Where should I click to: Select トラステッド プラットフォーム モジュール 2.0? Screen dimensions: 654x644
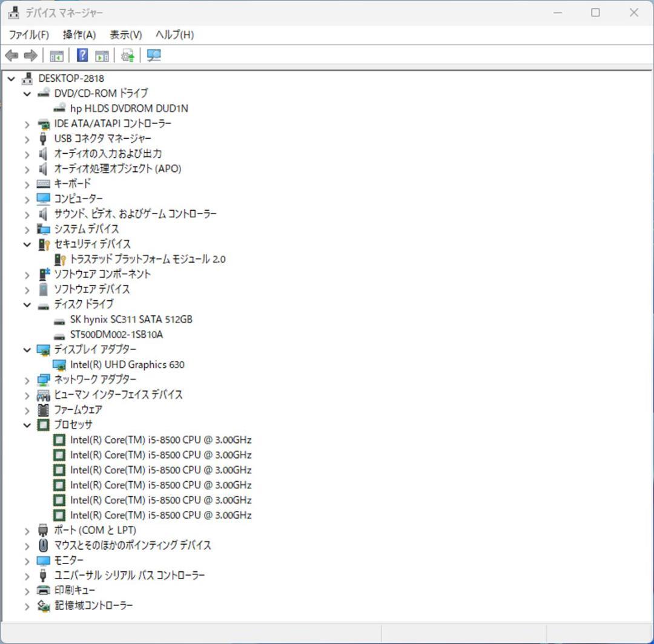pos(148,259)
